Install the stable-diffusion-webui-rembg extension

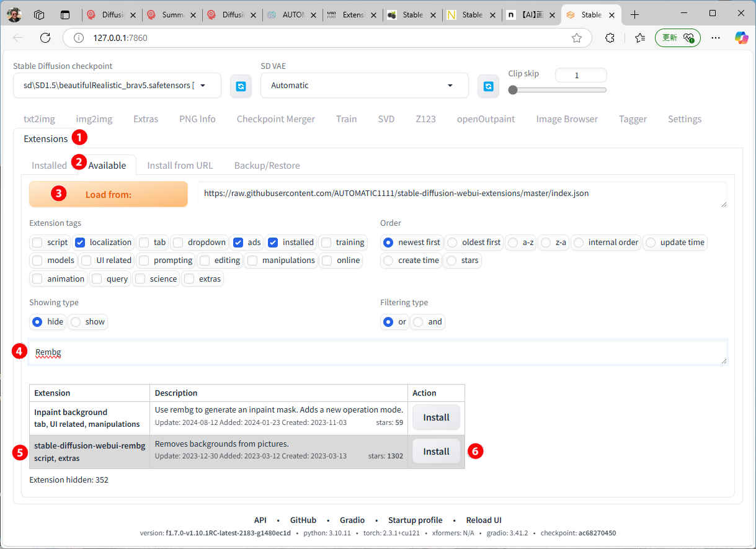click(436, 452)
